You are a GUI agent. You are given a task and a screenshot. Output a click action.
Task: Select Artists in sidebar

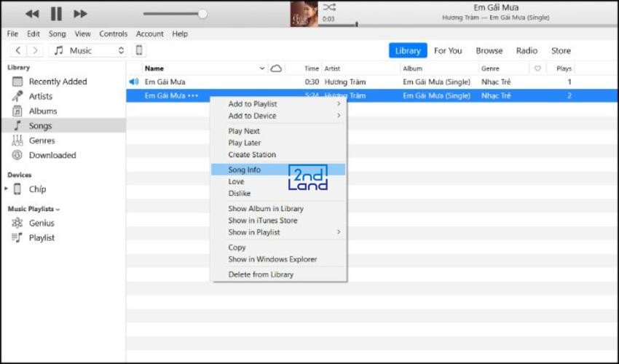click(x=63, y=96)
